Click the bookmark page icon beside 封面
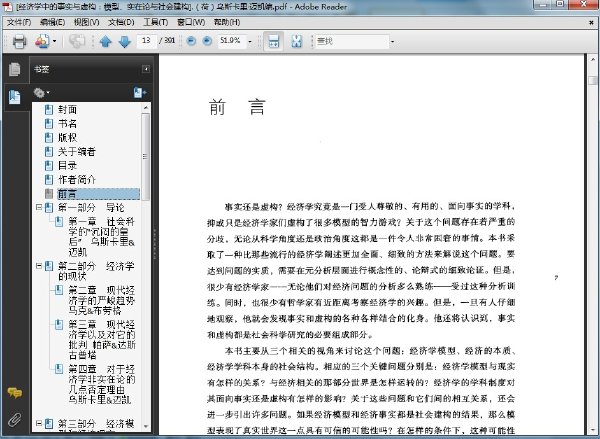The image size is (600, 439). 49,110
